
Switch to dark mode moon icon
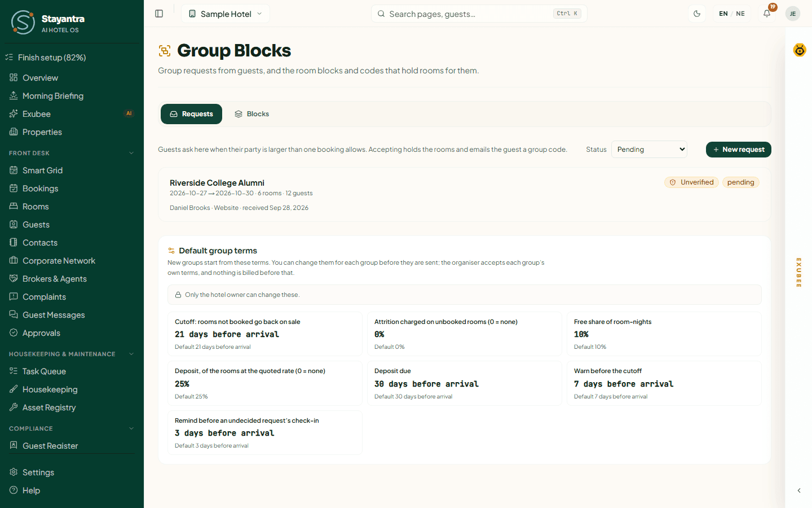pyautogui.click(x=697, y=14)
